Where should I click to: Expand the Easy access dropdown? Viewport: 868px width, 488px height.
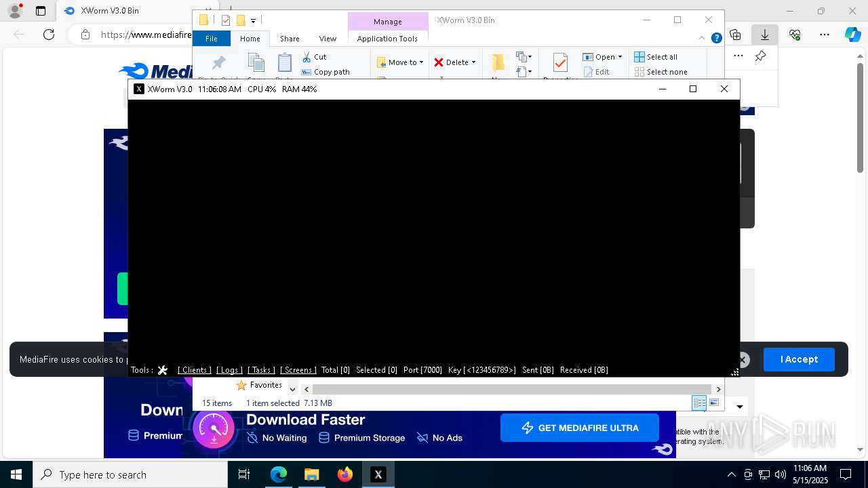(524, 71)
